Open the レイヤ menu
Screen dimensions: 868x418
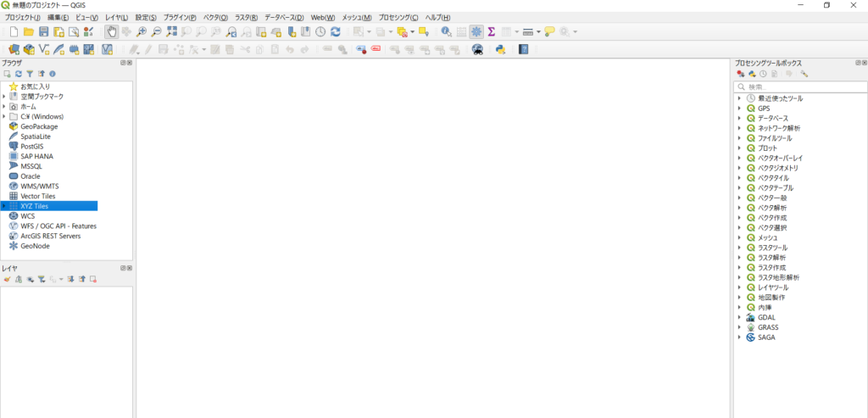(116, 18)
